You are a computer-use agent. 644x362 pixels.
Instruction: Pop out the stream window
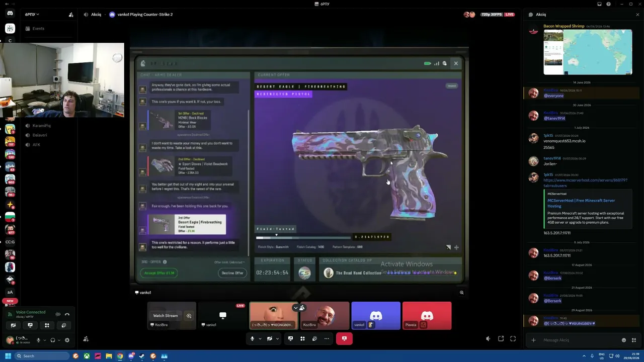tap(501, 339)
